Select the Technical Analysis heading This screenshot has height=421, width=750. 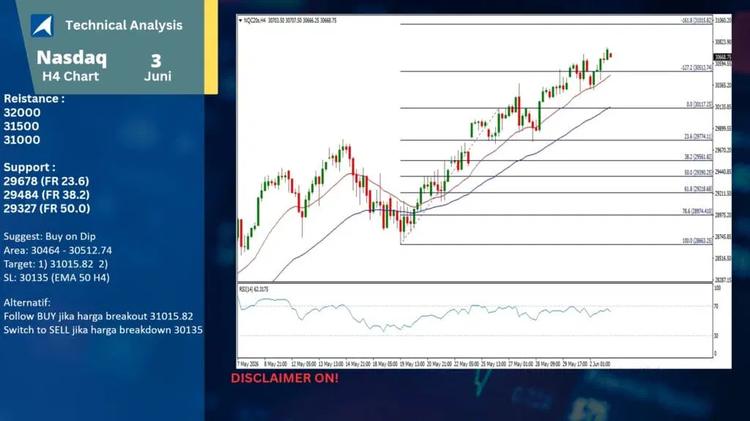(124, 25)
